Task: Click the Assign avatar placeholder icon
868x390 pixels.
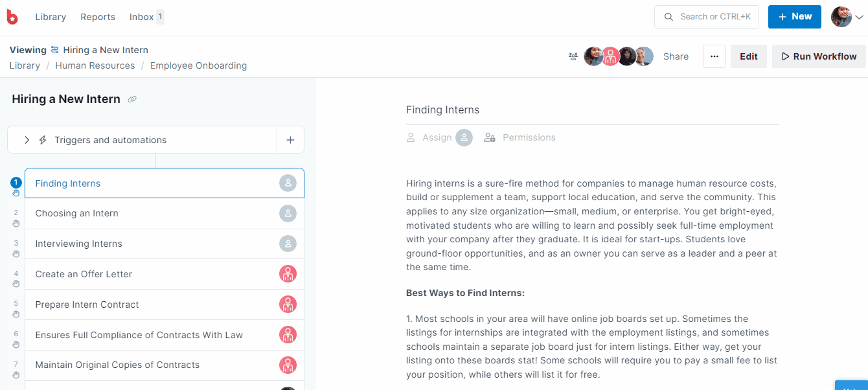Action: (464, 137)
